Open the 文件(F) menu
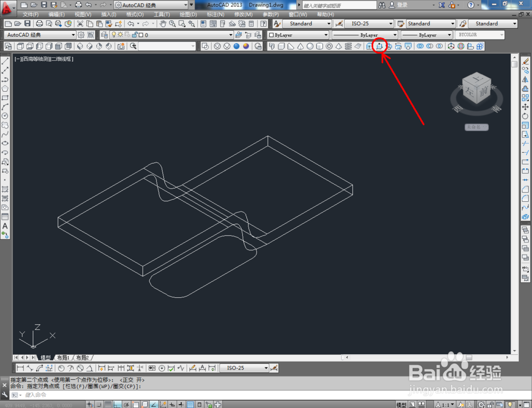 click(30, 14)
